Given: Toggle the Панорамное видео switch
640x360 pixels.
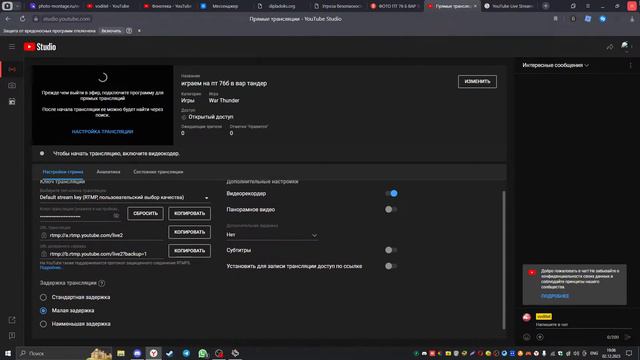Looking at the screenshot, I should pyautogui.click(x=391, y=209).
